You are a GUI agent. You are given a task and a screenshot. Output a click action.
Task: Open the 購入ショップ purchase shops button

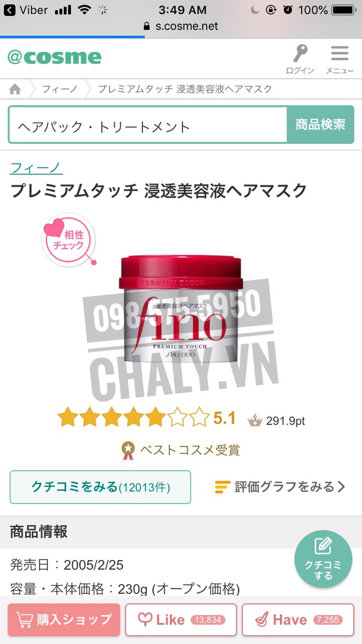64,620
